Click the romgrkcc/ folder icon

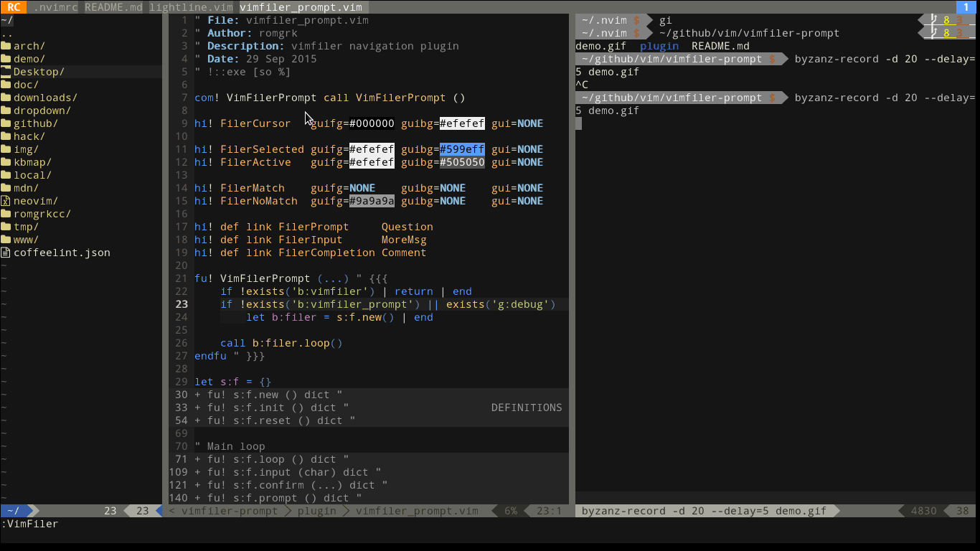(6, 214)
